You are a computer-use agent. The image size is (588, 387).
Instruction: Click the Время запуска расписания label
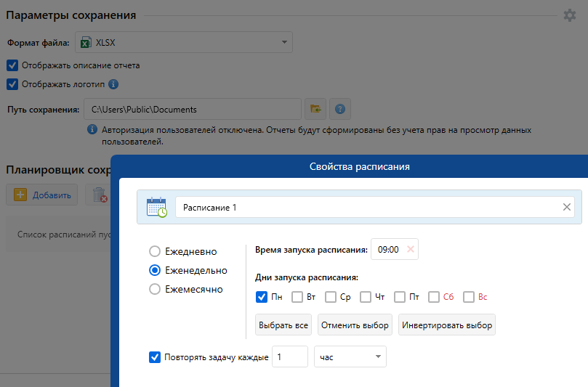pyautogui.click(x=311, y=250)
